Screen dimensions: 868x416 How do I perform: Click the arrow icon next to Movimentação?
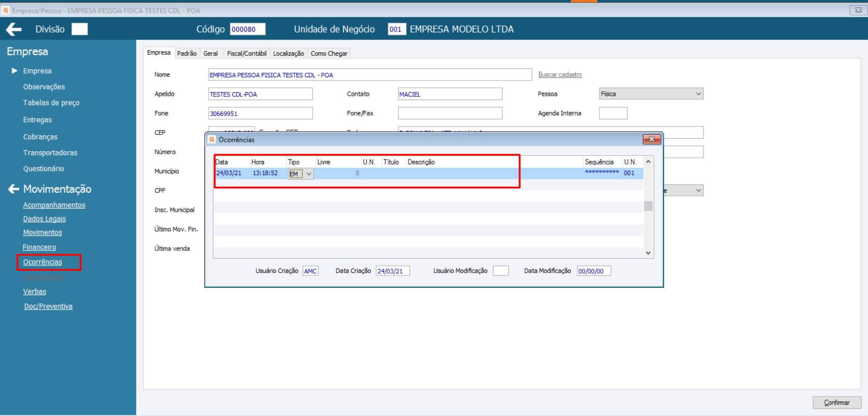pos(14,189)
